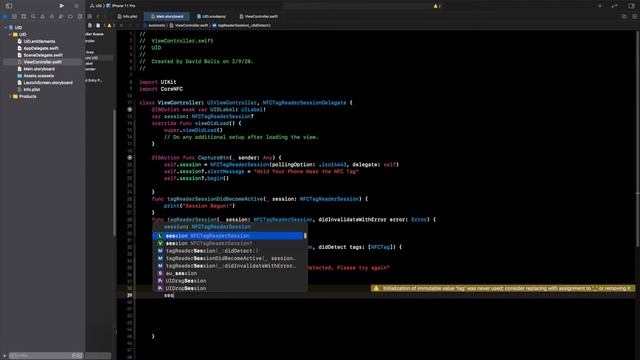Go forward in editor history
640x360 pixels.
(x=105, y=16)
